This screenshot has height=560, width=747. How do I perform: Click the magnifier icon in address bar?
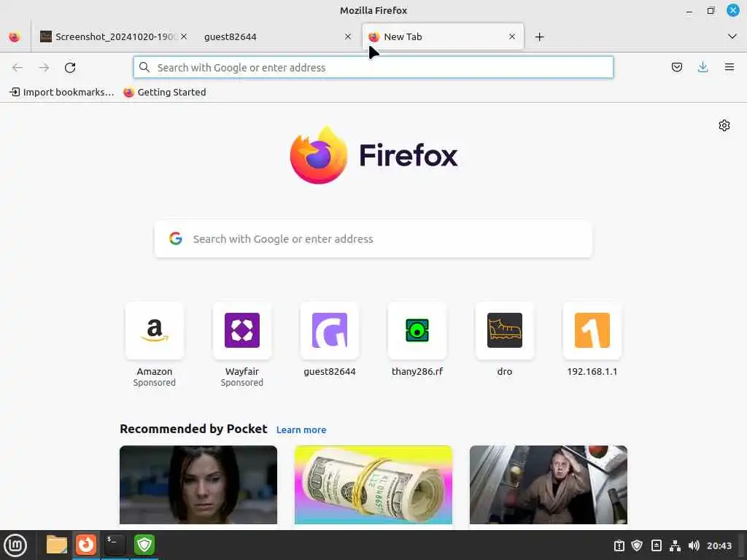144,67
